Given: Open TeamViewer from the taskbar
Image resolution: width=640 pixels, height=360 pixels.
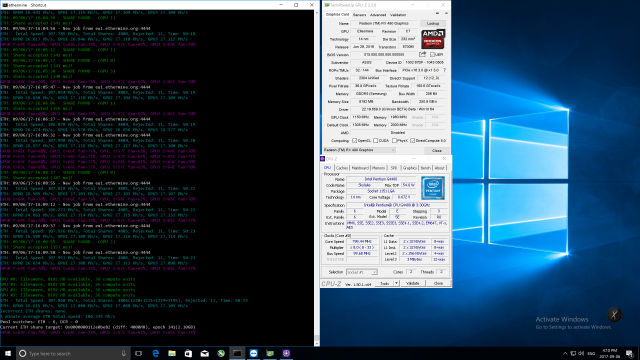Looking at the screenshot, I should coord(253,353).
